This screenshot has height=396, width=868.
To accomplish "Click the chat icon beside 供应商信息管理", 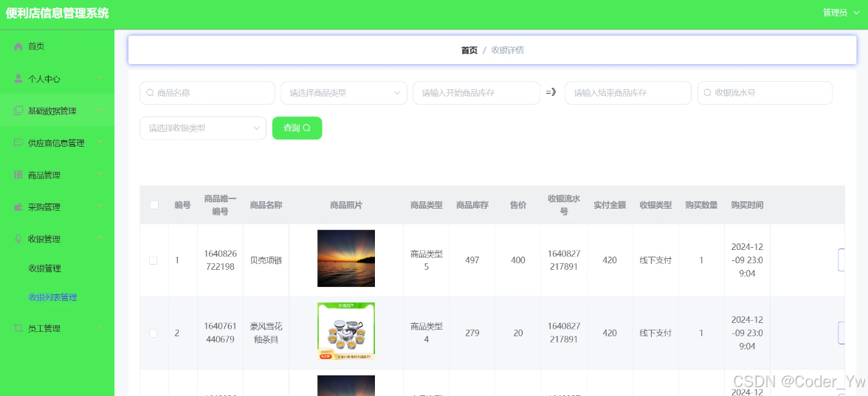I will pos(18,143).
